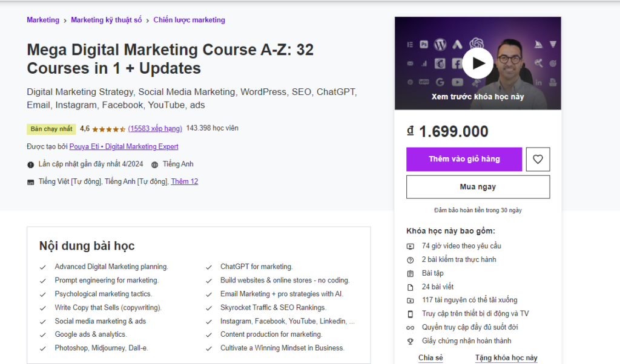The height and width of the screenshot is (364, 620).
Task: Click the Mua ngay button
Action: [478, 186]
